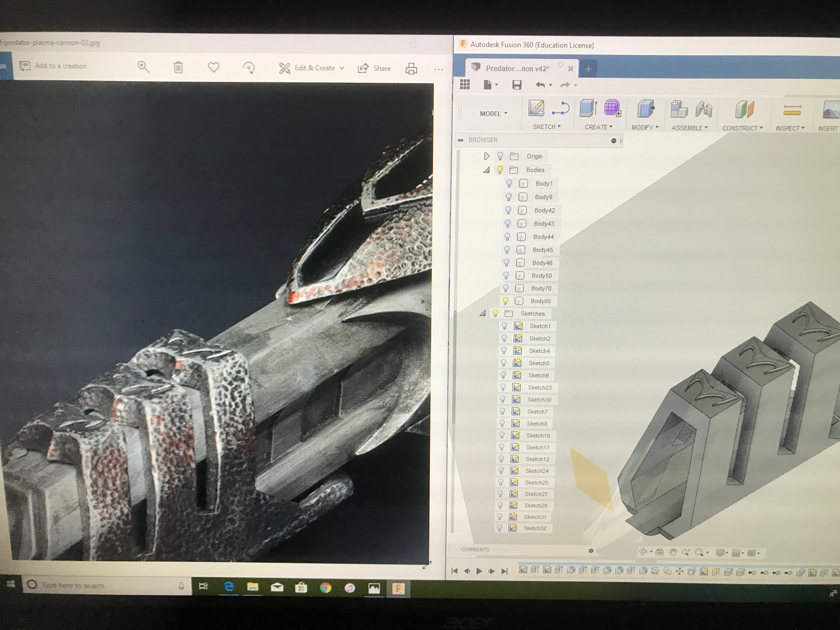Expand the COMMENTS panel
The width and height of the screenshot is (840, 630).
click(591, 551)
